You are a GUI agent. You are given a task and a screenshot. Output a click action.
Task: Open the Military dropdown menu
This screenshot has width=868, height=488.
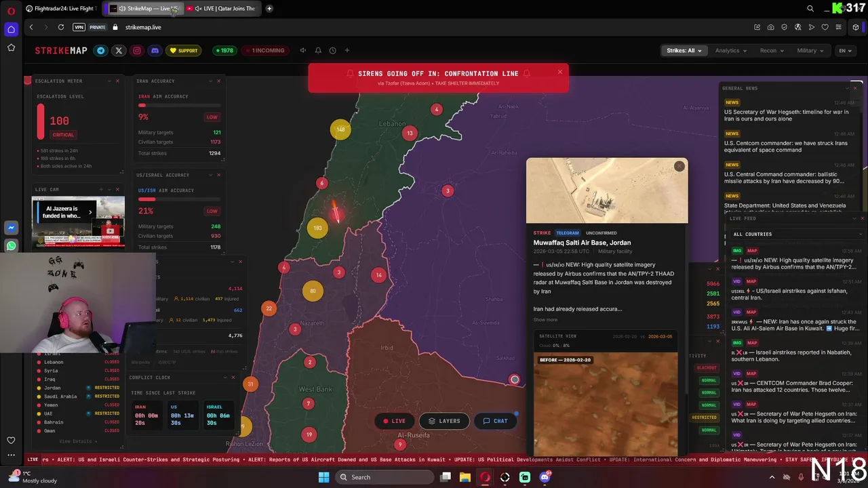[811, 50]
